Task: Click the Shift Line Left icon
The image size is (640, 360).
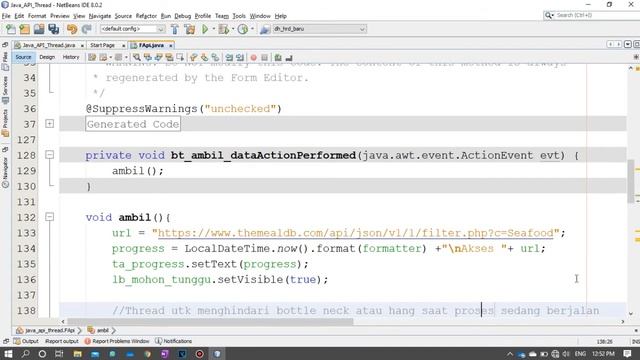Action: pyautogui.click(x=229, y=58)
